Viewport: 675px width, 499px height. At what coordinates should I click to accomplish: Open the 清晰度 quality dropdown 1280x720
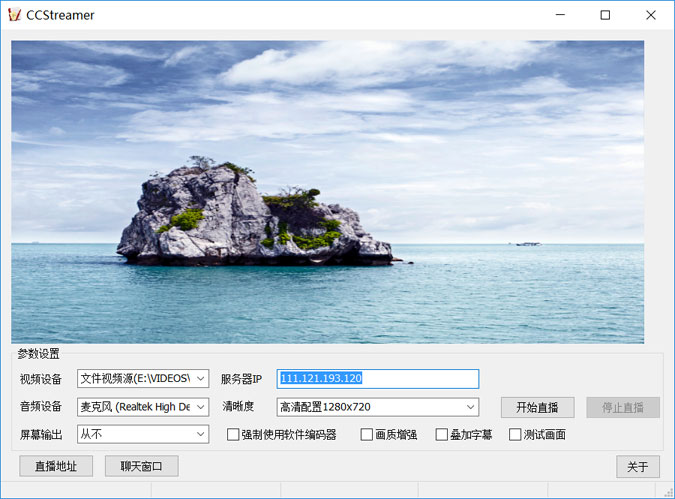[x=378, y=407]
